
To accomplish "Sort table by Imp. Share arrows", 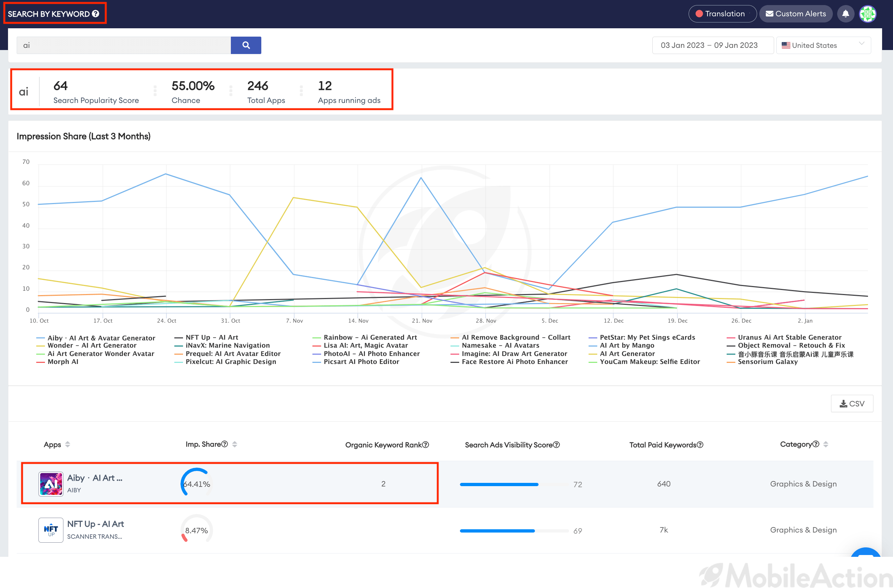I will [x=234, y=444].
